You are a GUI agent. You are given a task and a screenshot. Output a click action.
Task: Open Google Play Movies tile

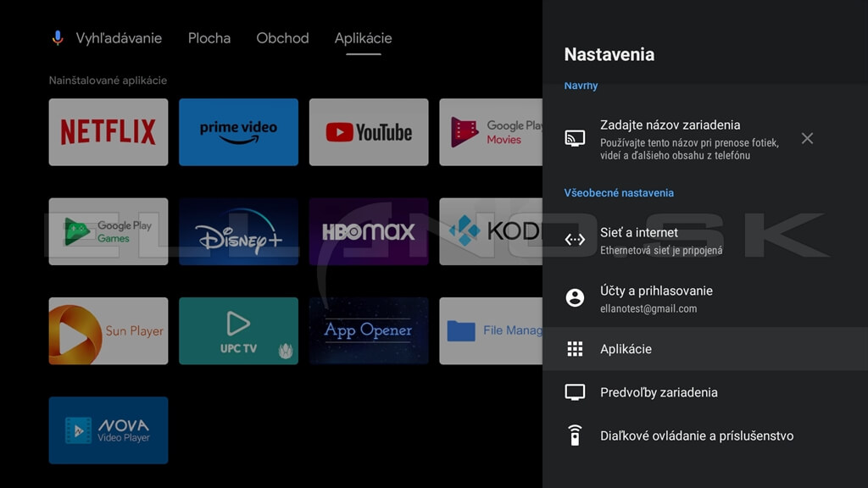(491, 132)
